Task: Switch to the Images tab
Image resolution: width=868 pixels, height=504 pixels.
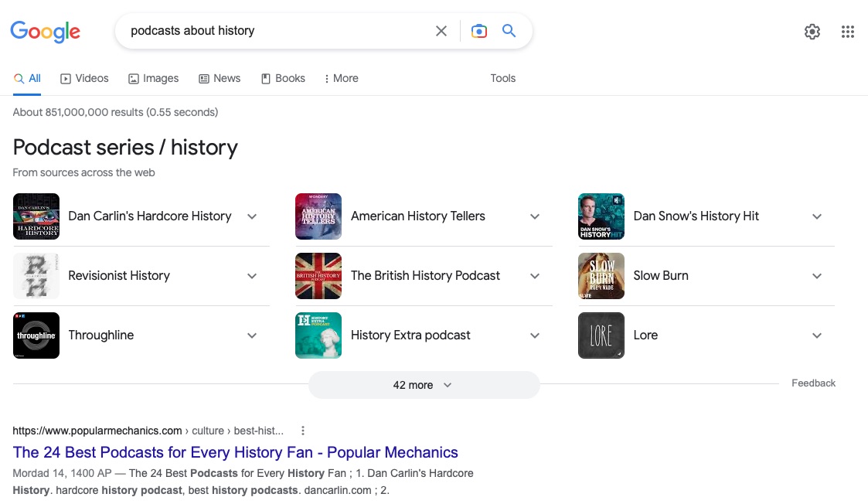Action: (153, 78)
